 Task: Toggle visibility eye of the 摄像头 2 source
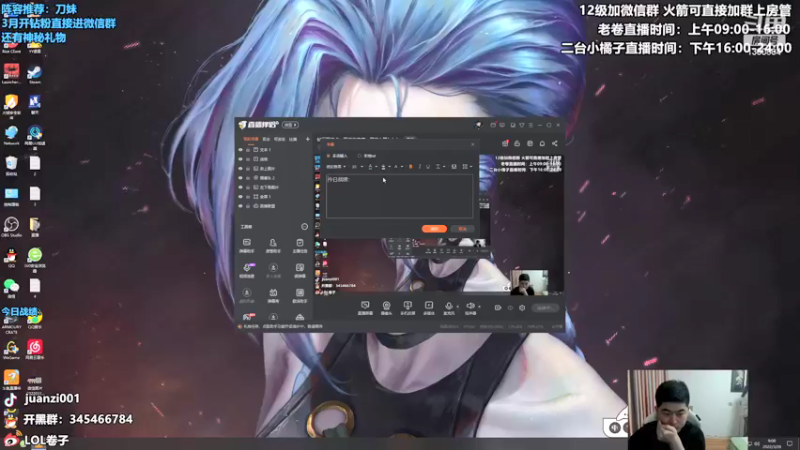point(240,178)
